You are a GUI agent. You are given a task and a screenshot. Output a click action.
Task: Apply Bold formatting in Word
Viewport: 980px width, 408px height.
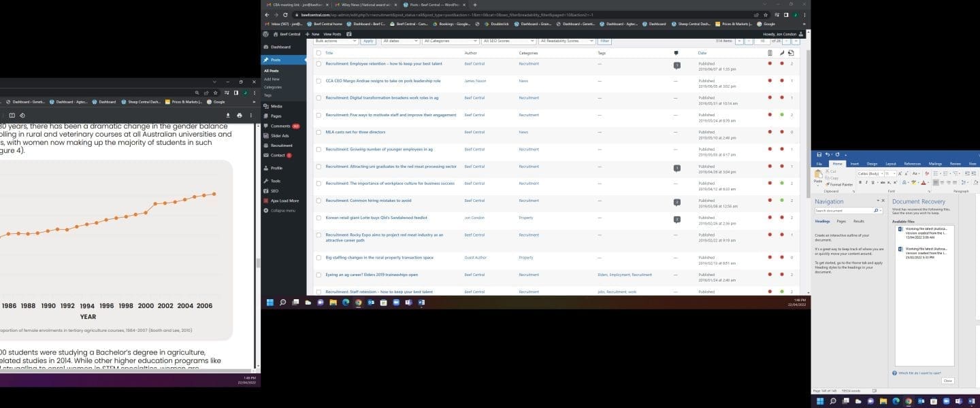860,182
